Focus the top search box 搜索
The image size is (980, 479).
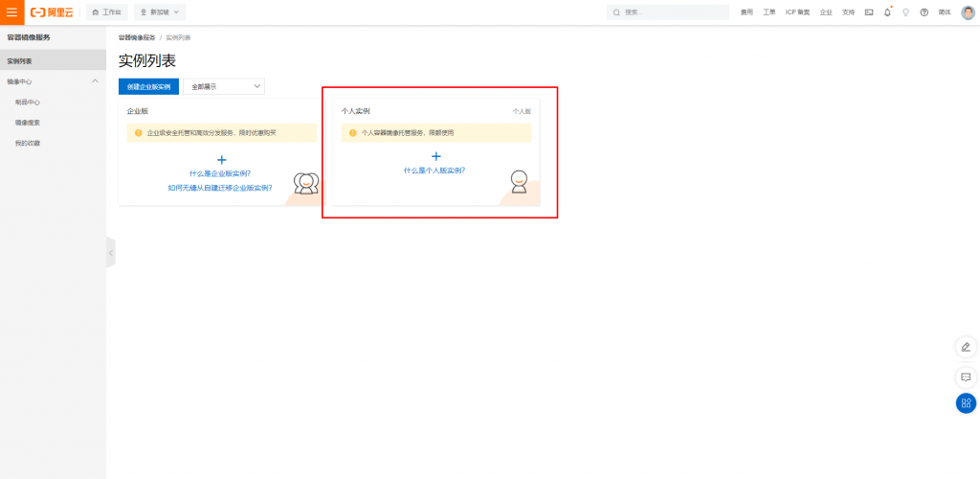(667, 12)
